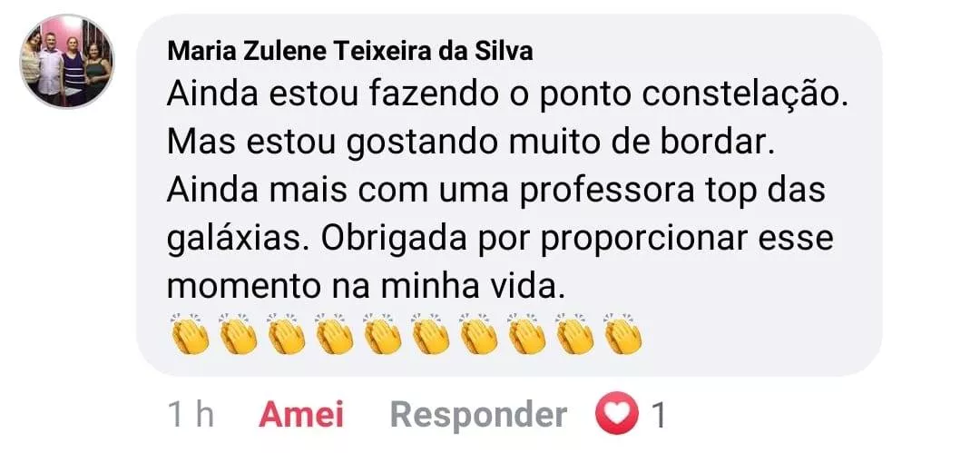Click the third clapping hands emoji
This screenshot has height=453, width=980.
[286, 333]
